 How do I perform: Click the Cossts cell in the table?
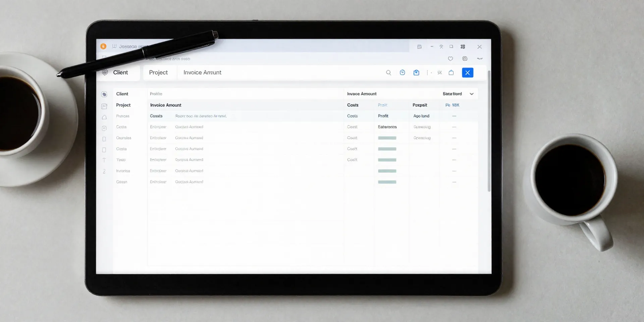[156, 116]
